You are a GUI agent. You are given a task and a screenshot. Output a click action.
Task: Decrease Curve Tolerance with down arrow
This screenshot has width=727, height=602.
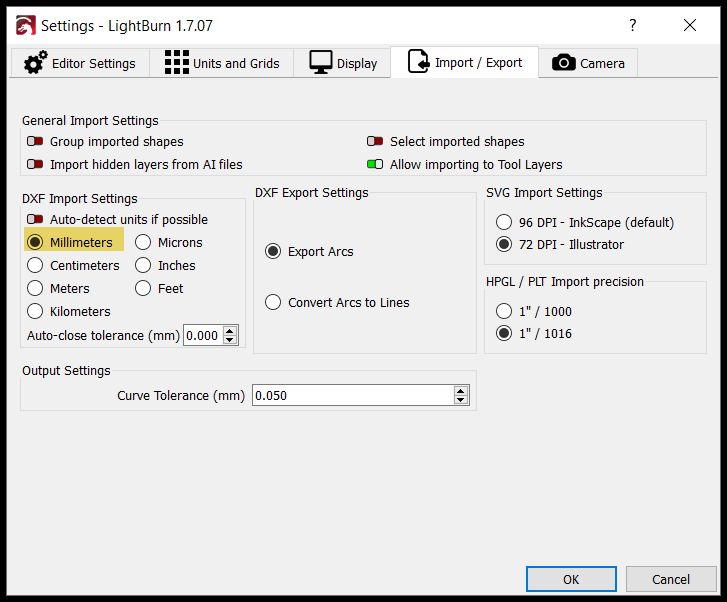click(460, 400)
